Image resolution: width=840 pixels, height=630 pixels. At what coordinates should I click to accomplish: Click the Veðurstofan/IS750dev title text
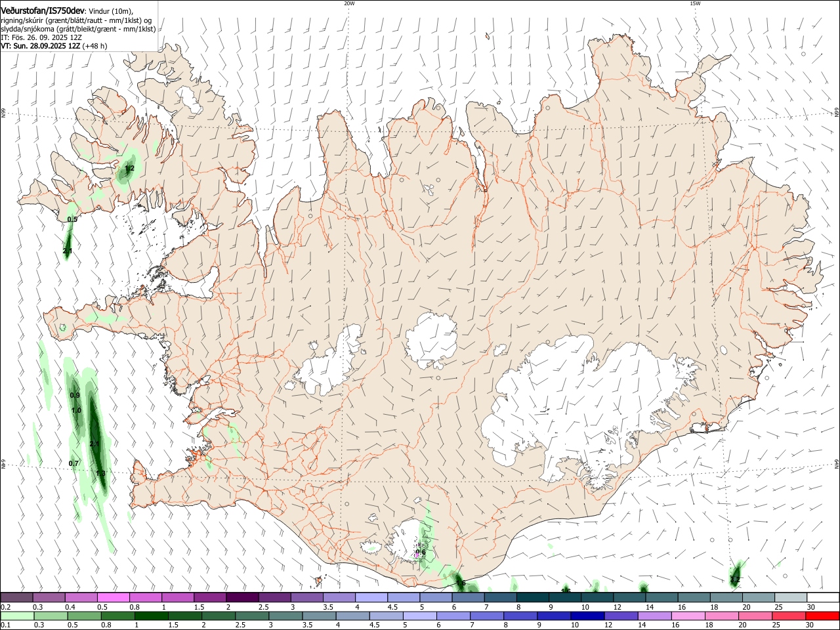(43, 10)
